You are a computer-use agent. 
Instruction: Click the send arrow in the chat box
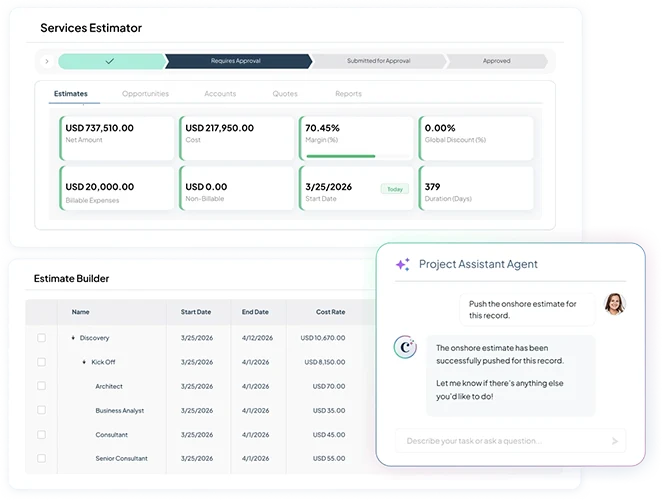pyautogui.click(x=615, y=441)
